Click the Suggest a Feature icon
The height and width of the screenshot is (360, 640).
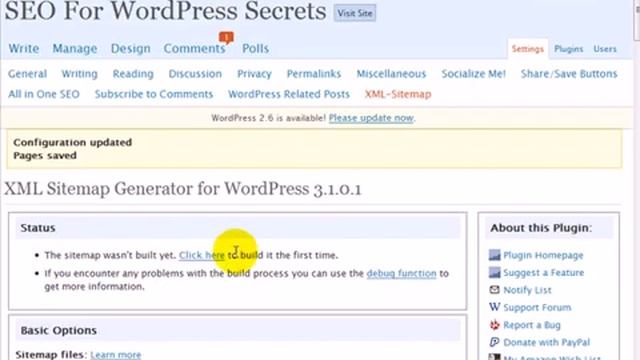[494, 272]
